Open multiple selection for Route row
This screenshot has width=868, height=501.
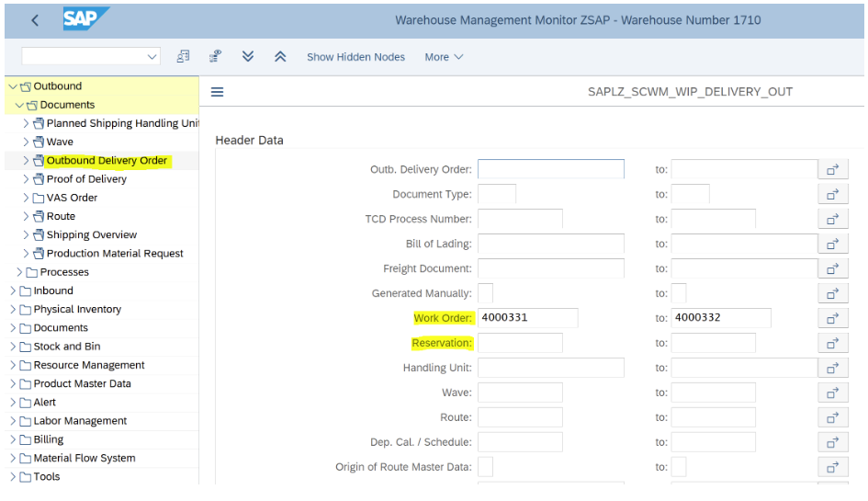[x=833, y=418]
